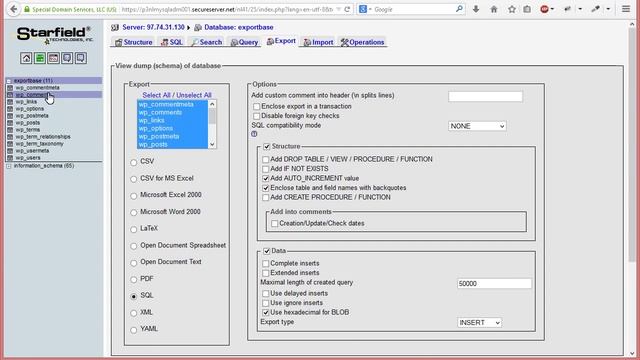This screenshot has width=640, height=360.
Task: Select the CSV export format
Action: coord(133,162)
